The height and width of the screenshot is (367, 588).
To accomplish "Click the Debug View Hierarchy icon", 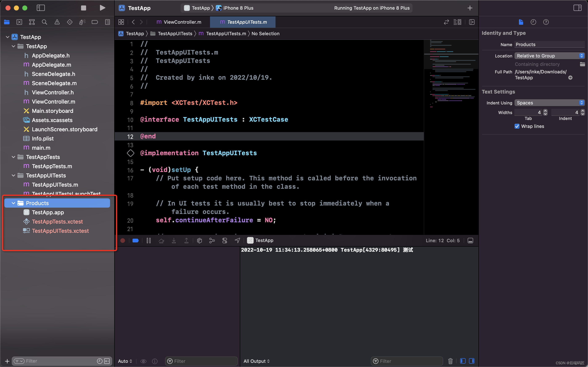I will [x=199, y=240].
